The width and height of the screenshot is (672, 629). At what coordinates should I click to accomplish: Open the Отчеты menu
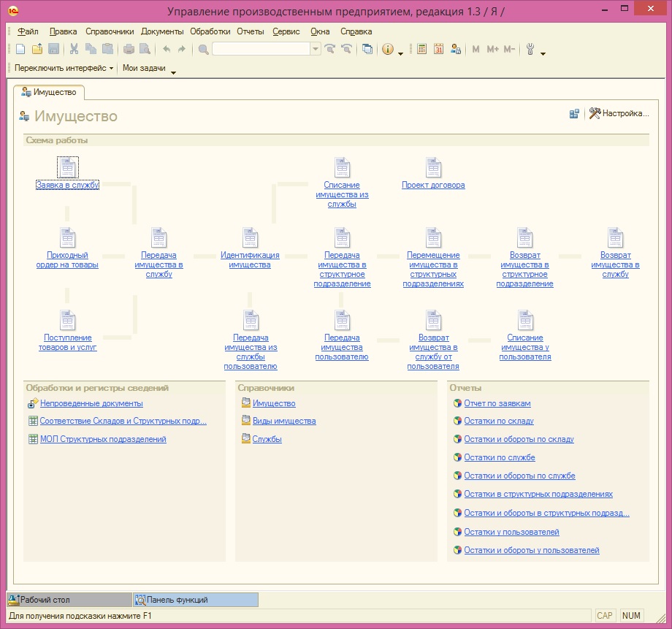(250, 31)
